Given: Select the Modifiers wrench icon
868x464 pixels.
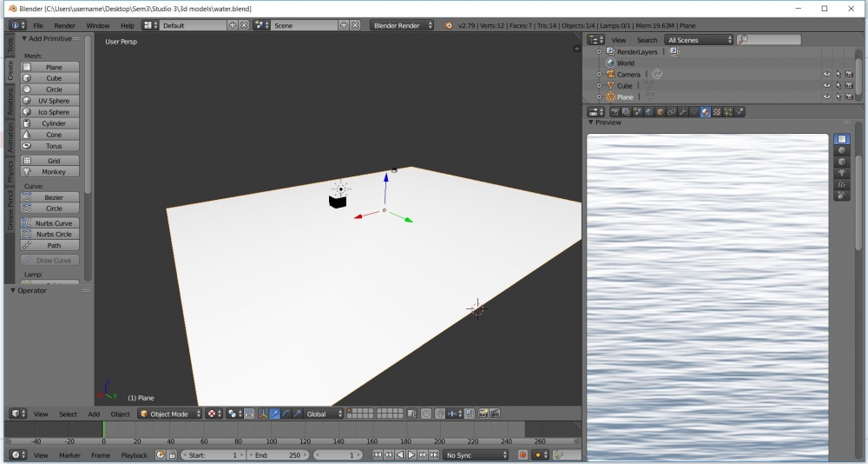Looking at the screenshot, I should pos(682,112).
